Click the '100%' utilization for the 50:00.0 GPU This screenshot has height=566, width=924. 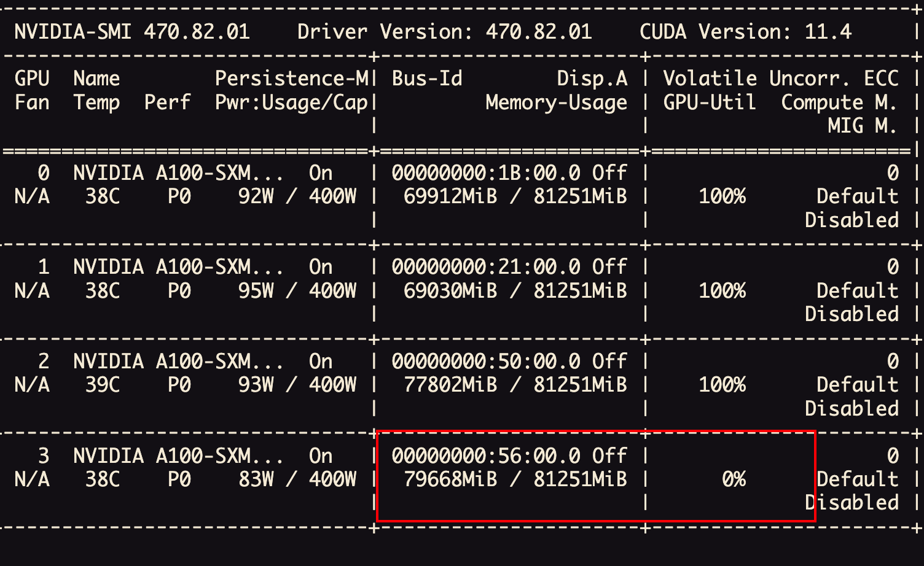click(722, 385)
